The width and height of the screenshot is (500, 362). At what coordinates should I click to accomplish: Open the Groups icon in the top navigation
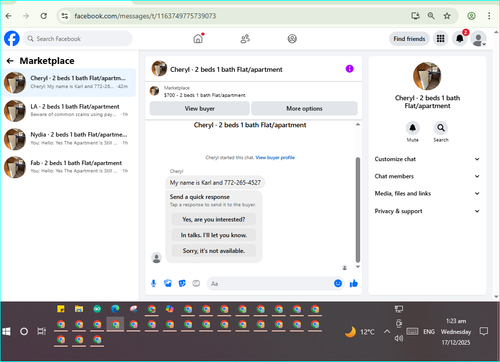[x=292, y=39]
